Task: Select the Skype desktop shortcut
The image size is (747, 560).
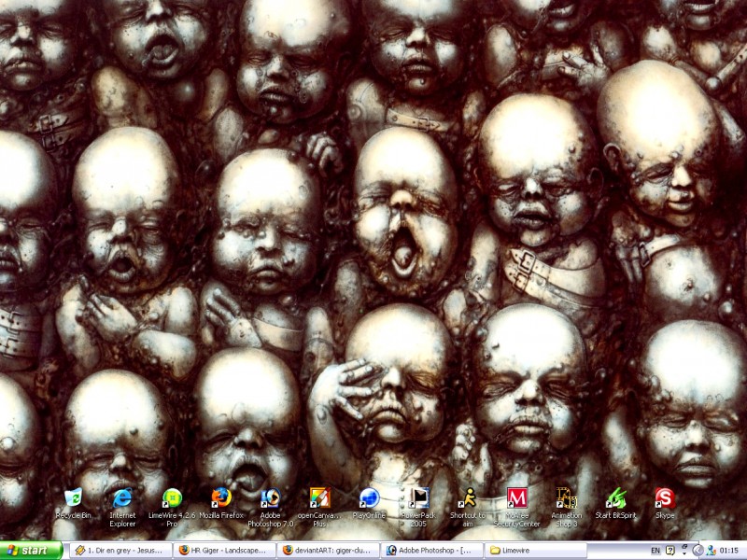Action: pyautogui.click(x=665, y=503)
